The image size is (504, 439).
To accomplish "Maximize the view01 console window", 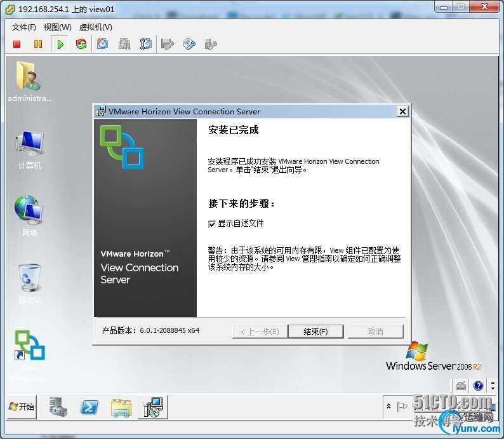I will click(461, 7).
